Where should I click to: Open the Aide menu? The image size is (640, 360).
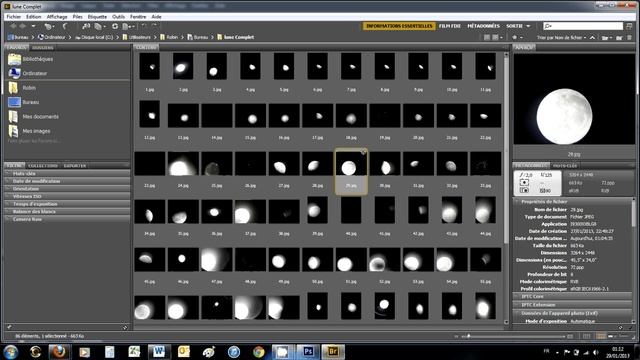coord(156,17)
